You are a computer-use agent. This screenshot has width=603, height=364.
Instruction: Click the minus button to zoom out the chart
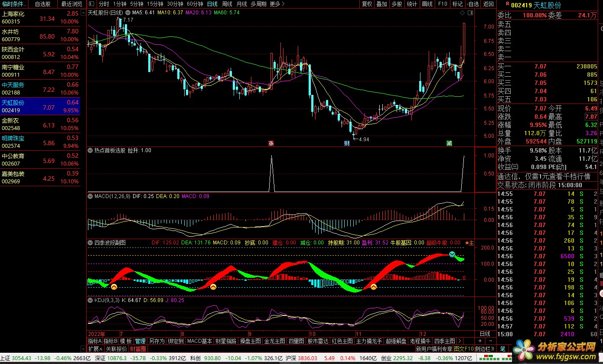490,341
